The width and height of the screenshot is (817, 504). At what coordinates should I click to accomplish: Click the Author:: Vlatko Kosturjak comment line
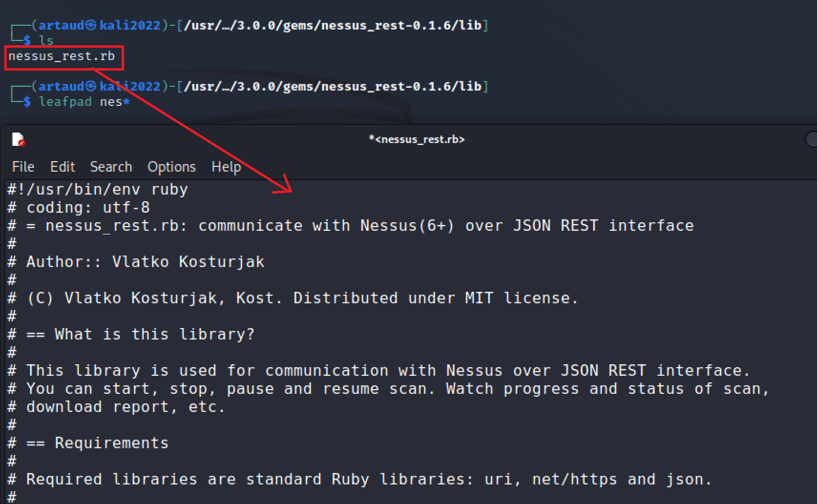point(136,261)
